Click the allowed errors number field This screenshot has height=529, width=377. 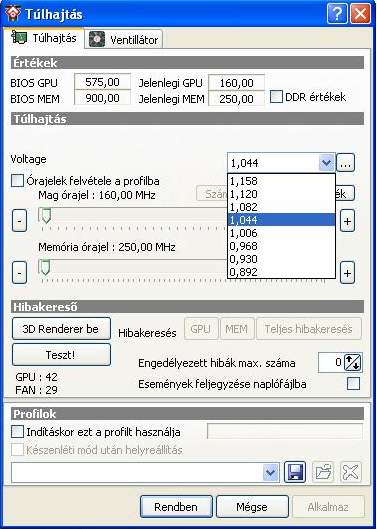pyautogui.click(x=331, y=363)
